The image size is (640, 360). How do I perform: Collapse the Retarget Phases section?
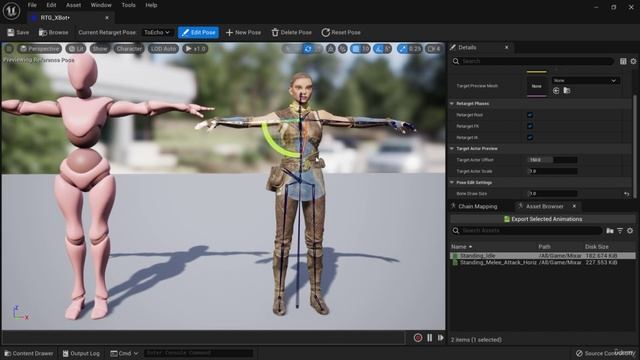tap(452, 104)
